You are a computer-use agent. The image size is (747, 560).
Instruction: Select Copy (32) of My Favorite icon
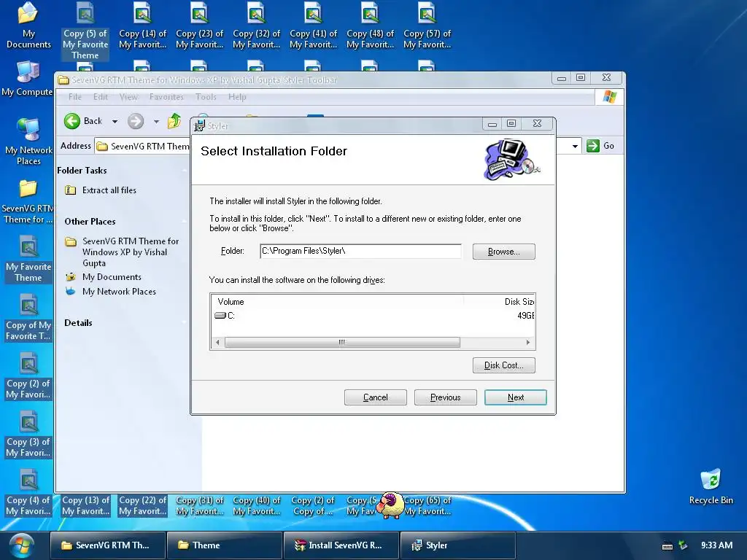[256, 26]
